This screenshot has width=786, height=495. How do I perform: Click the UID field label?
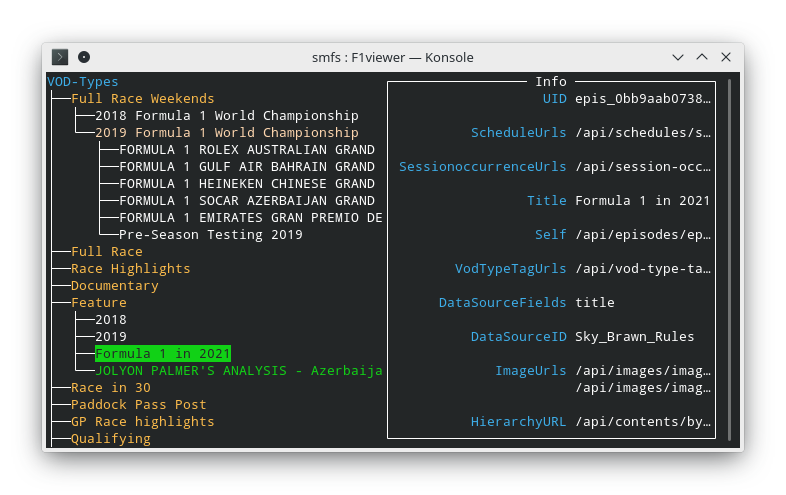[555, 99]
